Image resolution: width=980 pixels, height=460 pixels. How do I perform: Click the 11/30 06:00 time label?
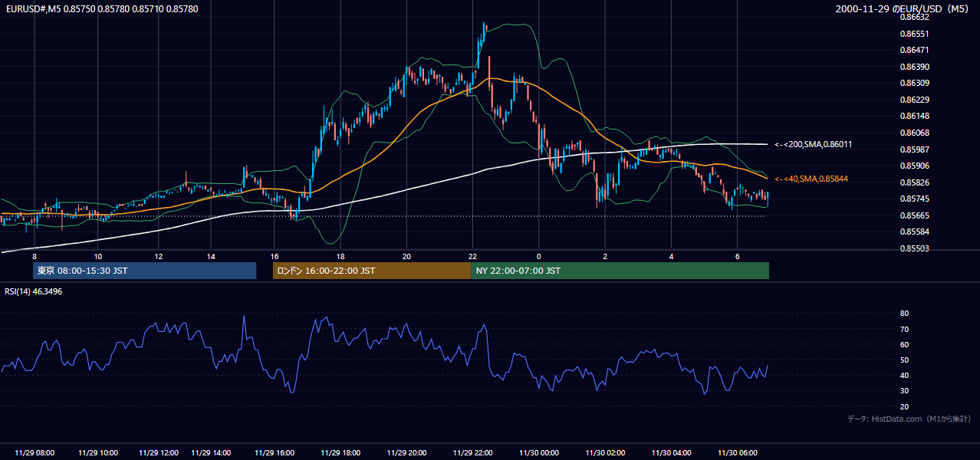[738, 453]
